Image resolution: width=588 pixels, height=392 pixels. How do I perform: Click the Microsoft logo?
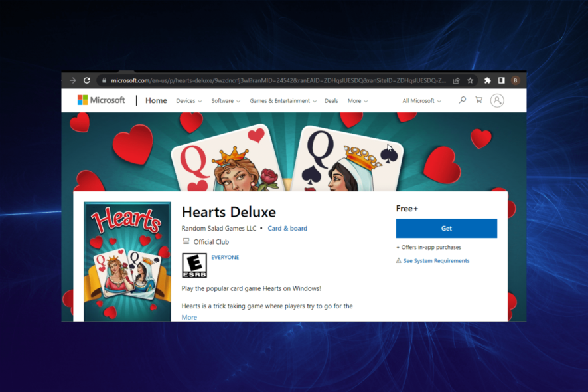102,100
